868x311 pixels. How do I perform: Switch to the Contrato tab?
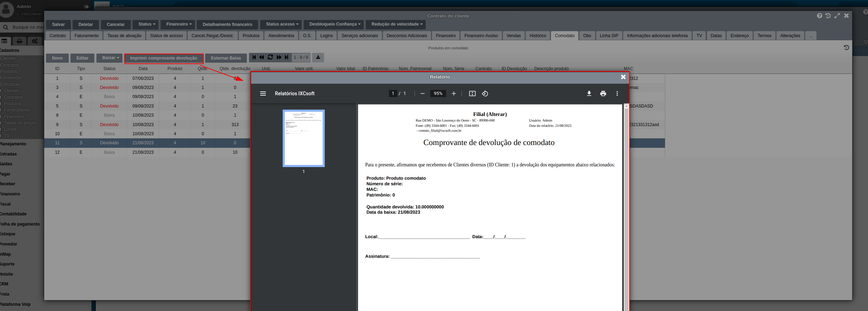coord(58,36)
